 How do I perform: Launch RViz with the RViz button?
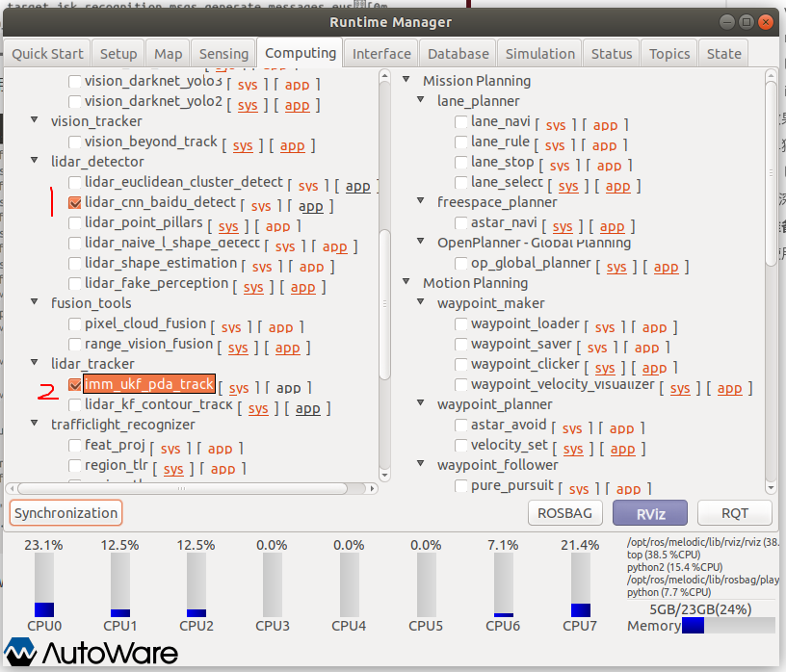(650, 512)
